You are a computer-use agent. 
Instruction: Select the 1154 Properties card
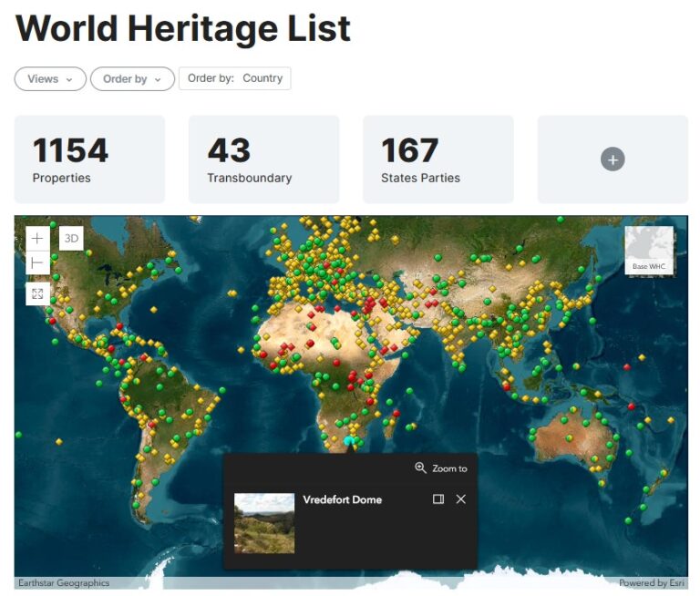coord(89,159)
